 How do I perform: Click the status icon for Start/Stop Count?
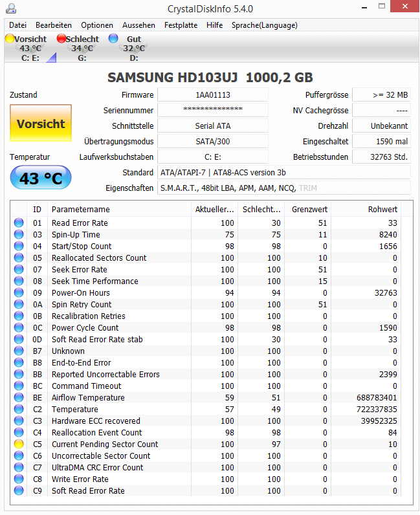click(x=19, y=246)
